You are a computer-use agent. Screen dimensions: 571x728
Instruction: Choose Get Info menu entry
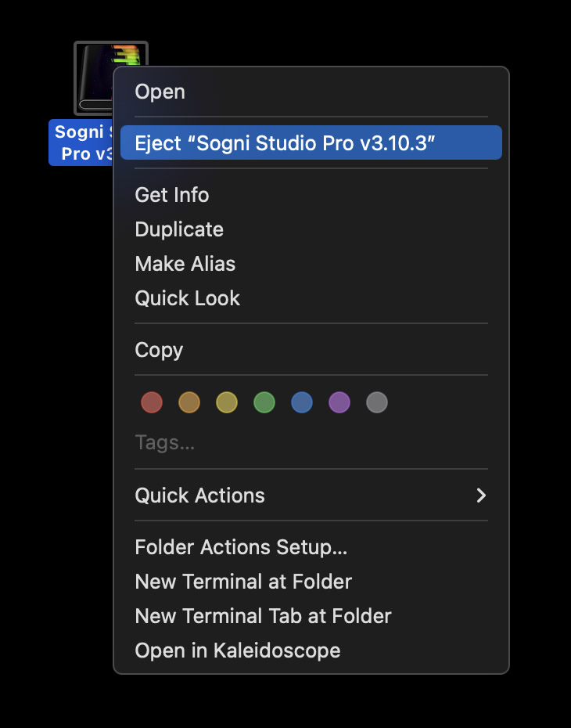point(172,195)
